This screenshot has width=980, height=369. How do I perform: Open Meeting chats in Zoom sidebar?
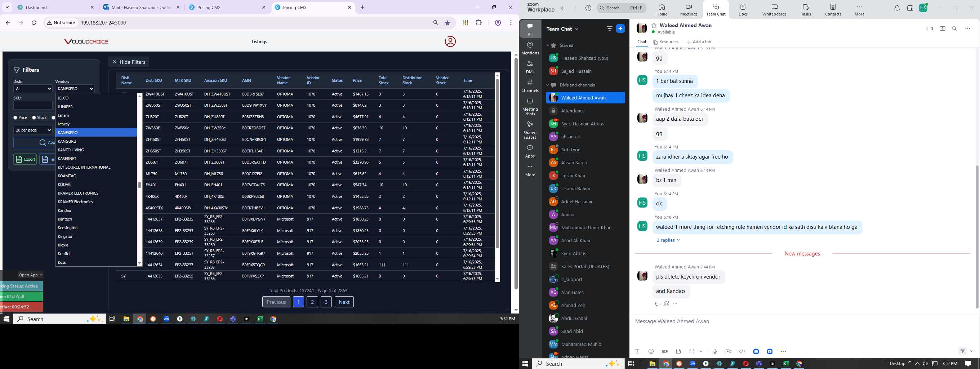pos(530,107)
